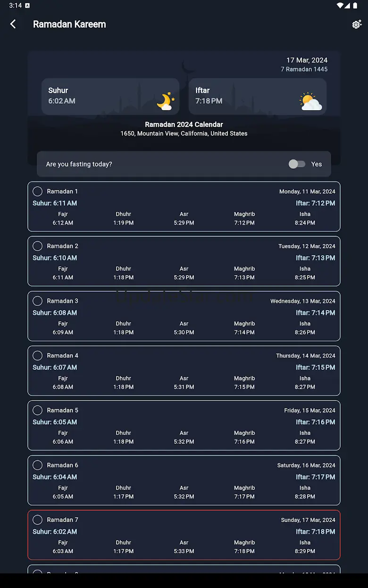Mark Ramadan 2 as fasted

coord(38,246)
